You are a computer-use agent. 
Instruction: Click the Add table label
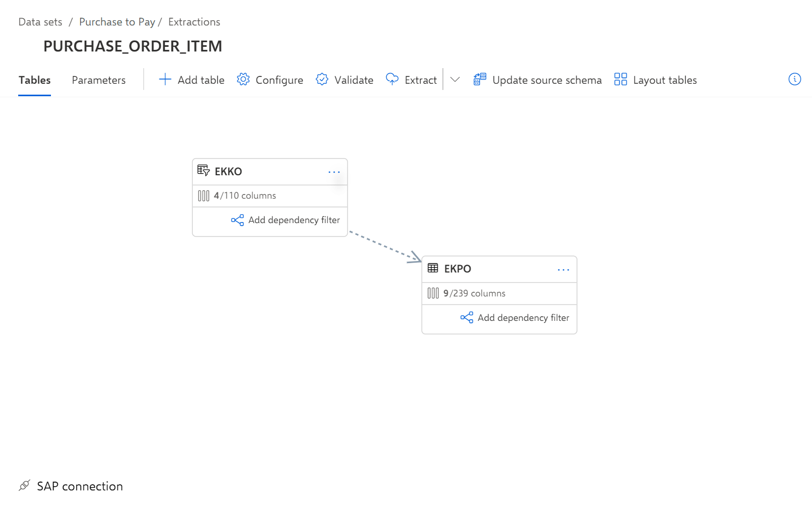201,80
